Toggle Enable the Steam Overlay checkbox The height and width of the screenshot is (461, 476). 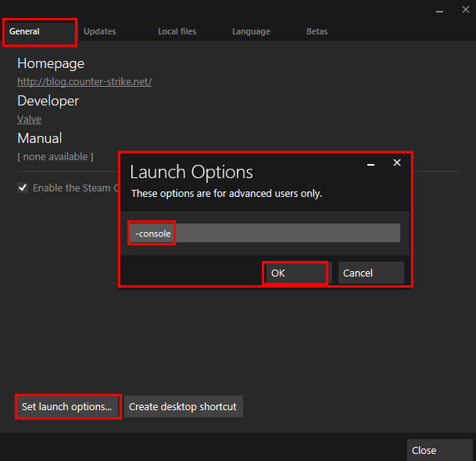(x=23, y=188)
